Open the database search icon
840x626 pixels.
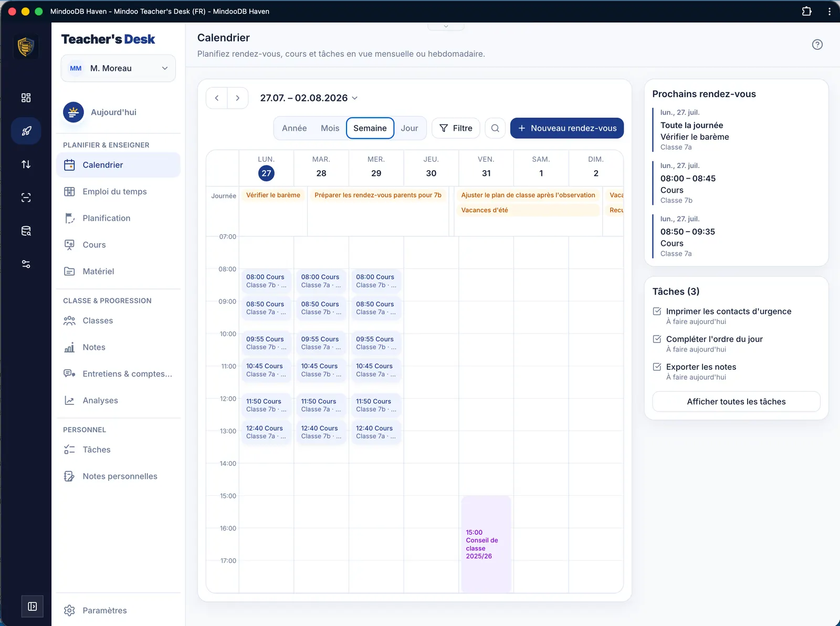click(26, 231)
